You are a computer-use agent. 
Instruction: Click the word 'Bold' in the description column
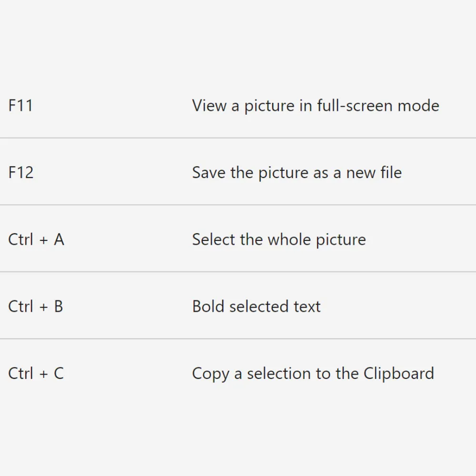[x=208, y=307]
